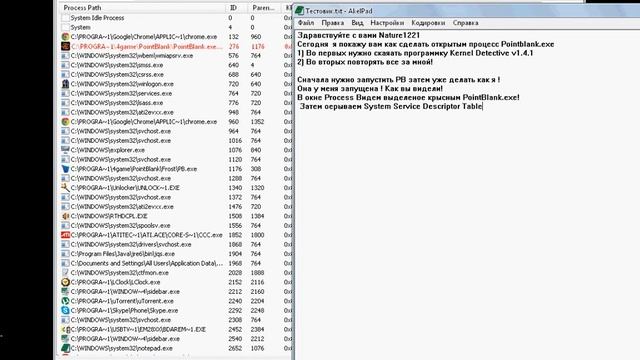
Task: Click the notepad.exe process icon
Action: [65, 348]
